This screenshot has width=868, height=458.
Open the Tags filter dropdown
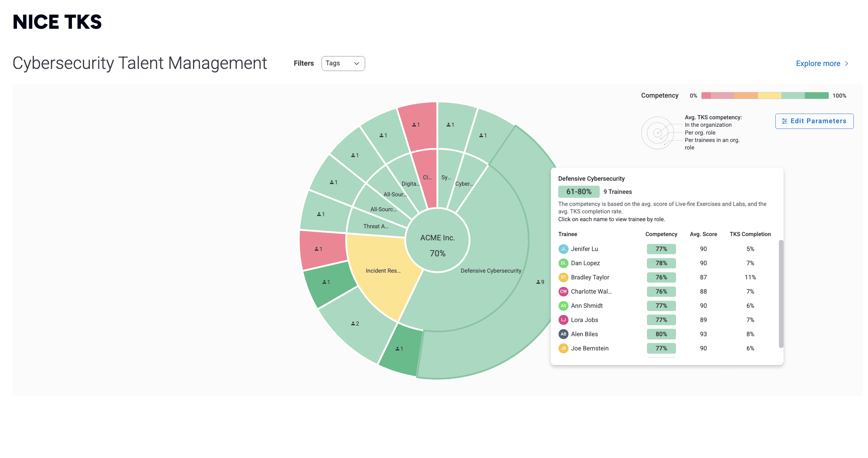[343, 64]
